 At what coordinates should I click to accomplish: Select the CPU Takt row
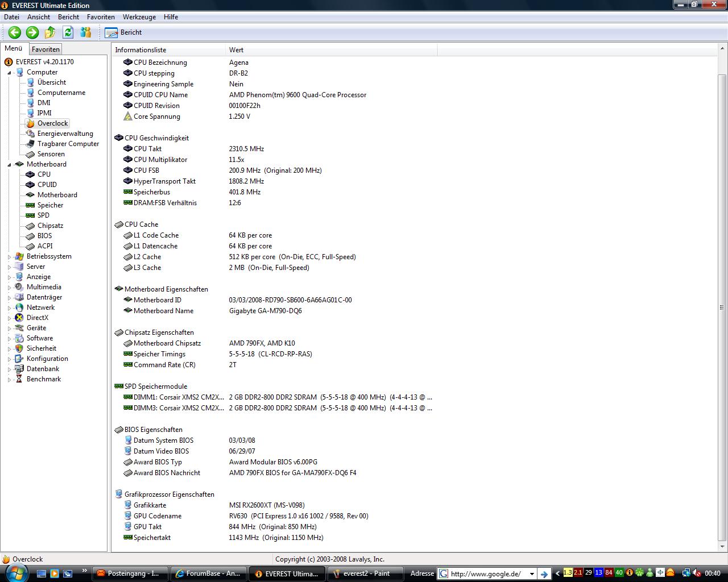click(275, 149)
